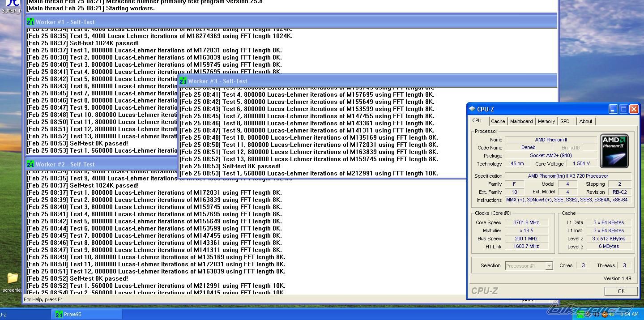Expand the Processor #1 selection dropdown
Viewport: 644px width, 320px height.
tap(549, 266)
